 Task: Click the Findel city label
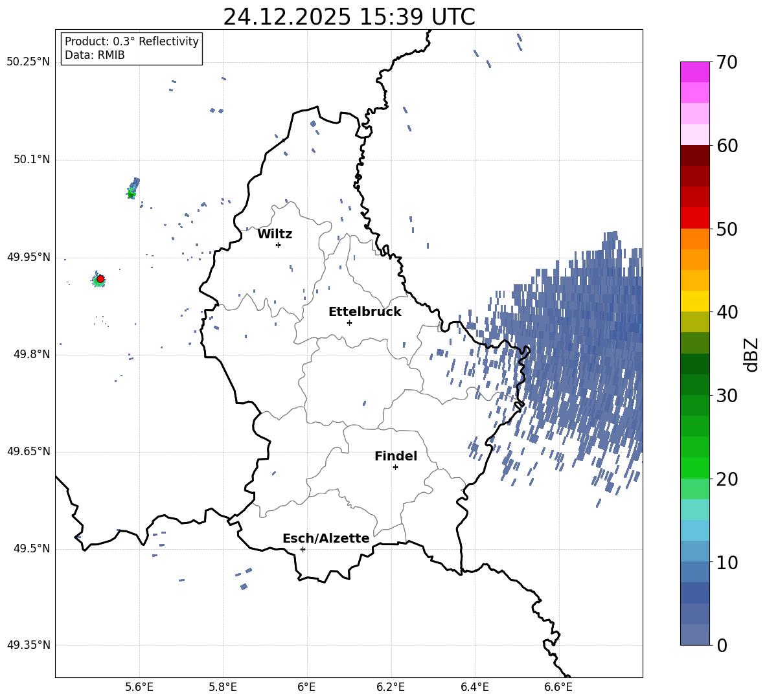coord(396,456)
